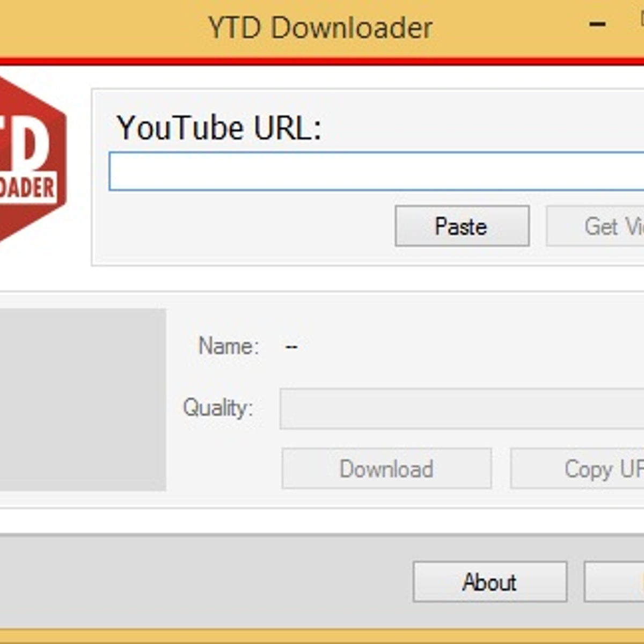
Task: Click the YouTube URL input field
Action: [x=376, y=171]
